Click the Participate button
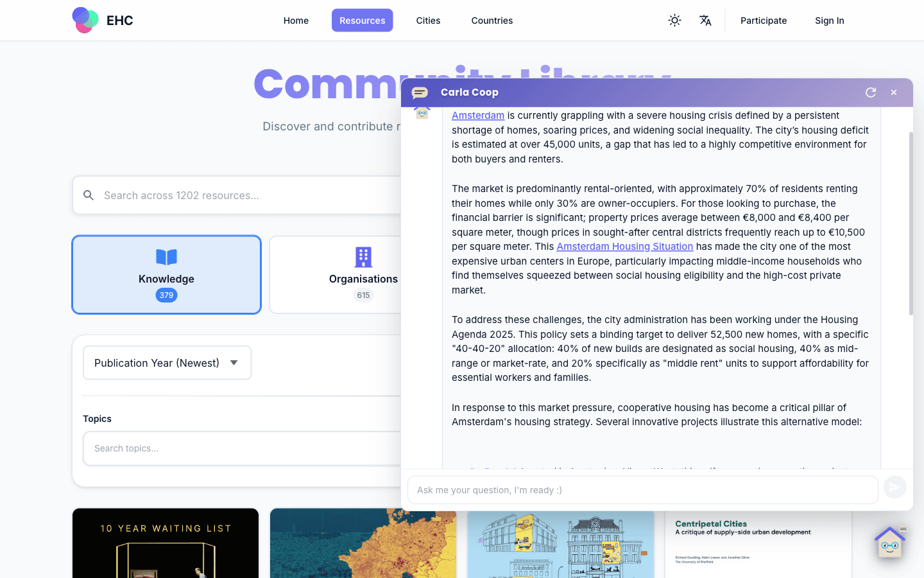The height and width of the screenshot is (578, 924). [764, 20]
